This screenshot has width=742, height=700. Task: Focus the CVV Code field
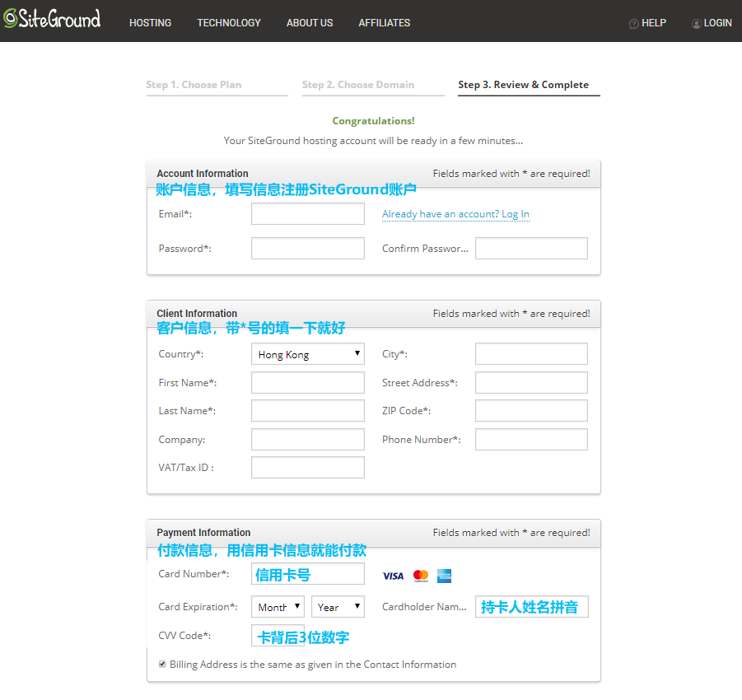tap(278, 636)
